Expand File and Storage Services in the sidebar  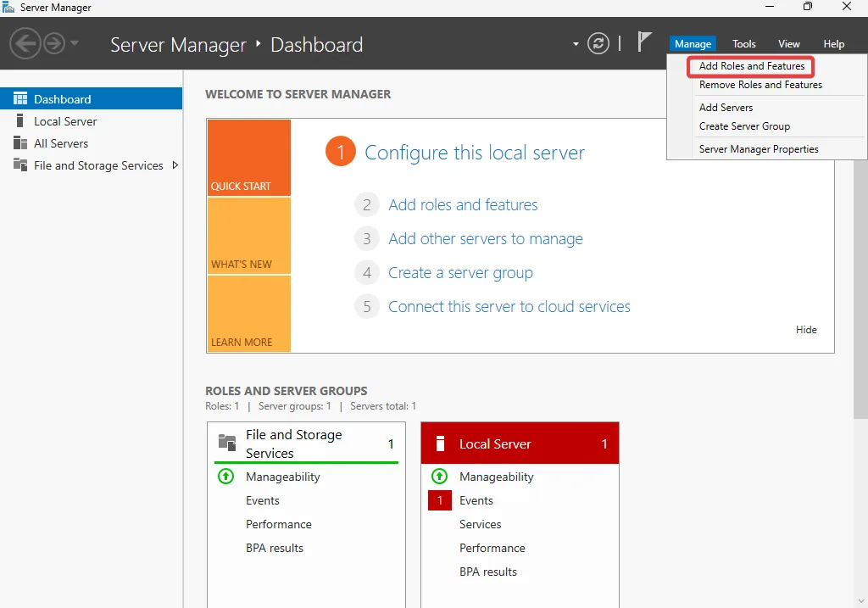click(175, 165)
